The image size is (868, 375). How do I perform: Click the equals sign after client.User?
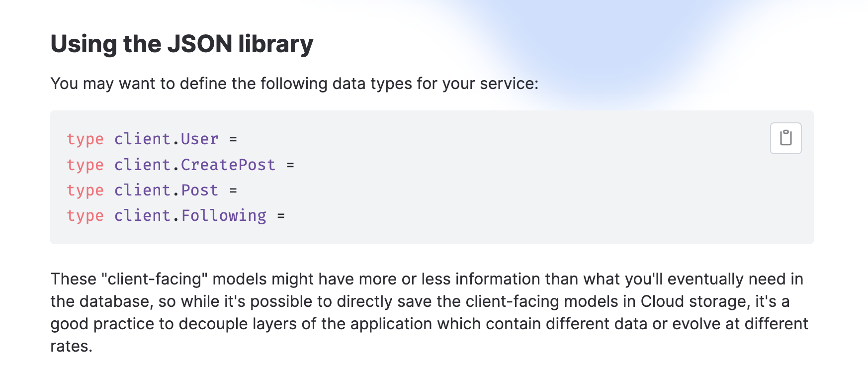pos(233,139)
